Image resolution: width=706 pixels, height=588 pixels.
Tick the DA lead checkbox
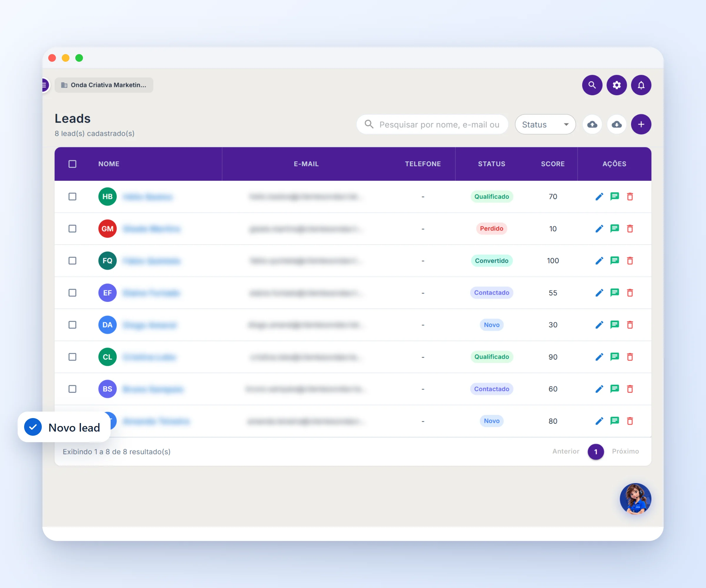coord(72,325)
